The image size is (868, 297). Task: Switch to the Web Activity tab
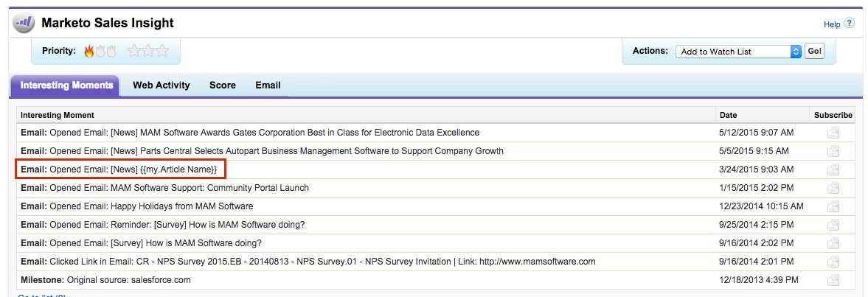click(x=161, y=85)
